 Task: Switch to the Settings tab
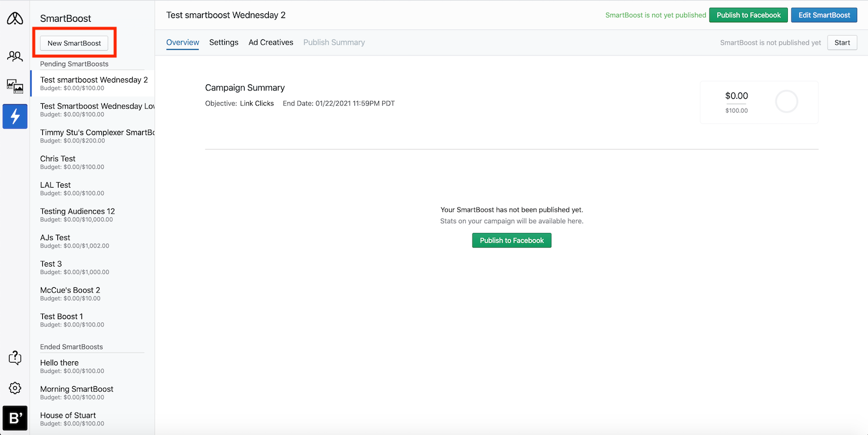[x=224, y=42]
